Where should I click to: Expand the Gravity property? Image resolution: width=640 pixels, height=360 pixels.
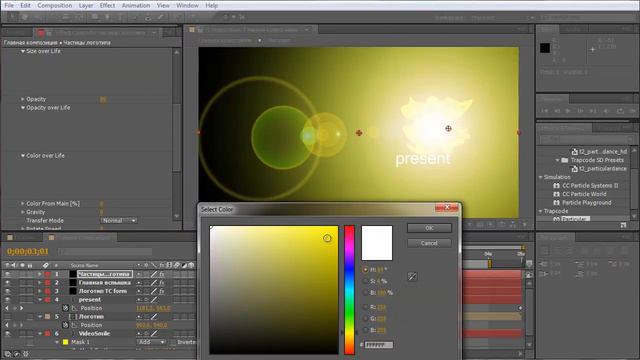pyautogui.click(x=23, y=212)
